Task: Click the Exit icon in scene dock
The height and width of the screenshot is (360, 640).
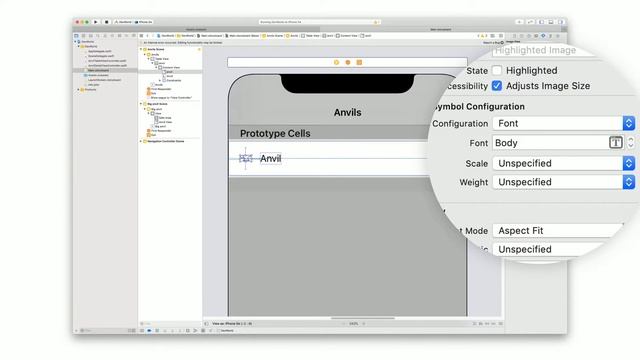Action: (x=359, y=62)
